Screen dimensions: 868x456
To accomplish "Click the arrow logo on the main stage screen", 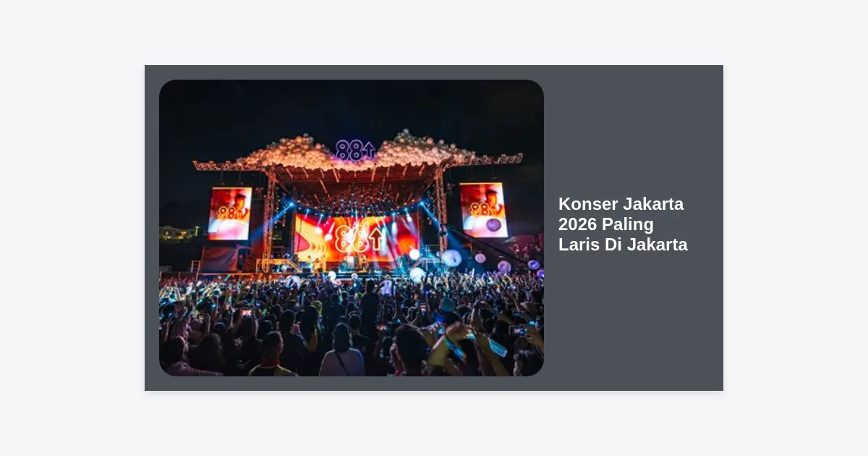I will [x=376, y=239].
